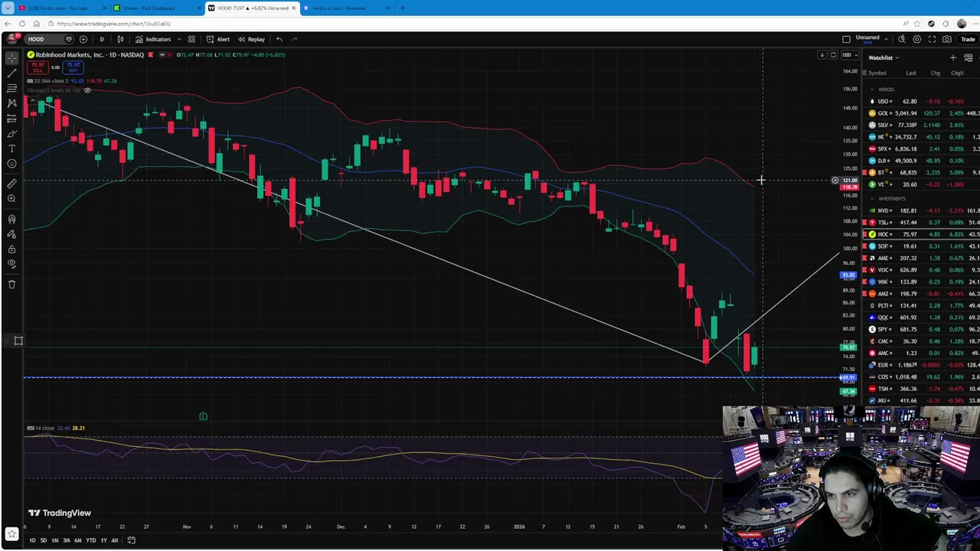
Task: Toggle stay in drawing mode
Action: point(11,234)
